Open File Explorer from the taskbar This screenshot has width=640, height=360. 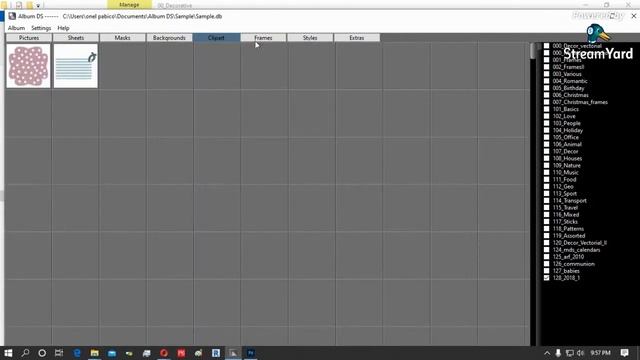click(x=94, y=353)
